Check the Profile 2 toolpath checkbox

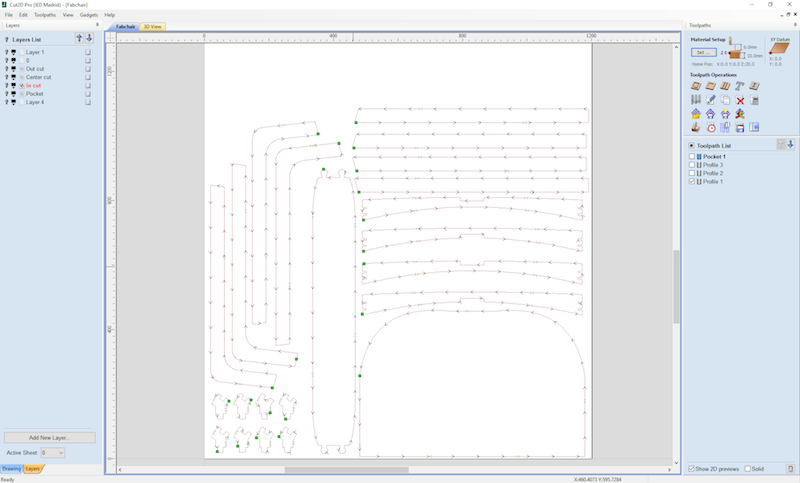(692, 173)
